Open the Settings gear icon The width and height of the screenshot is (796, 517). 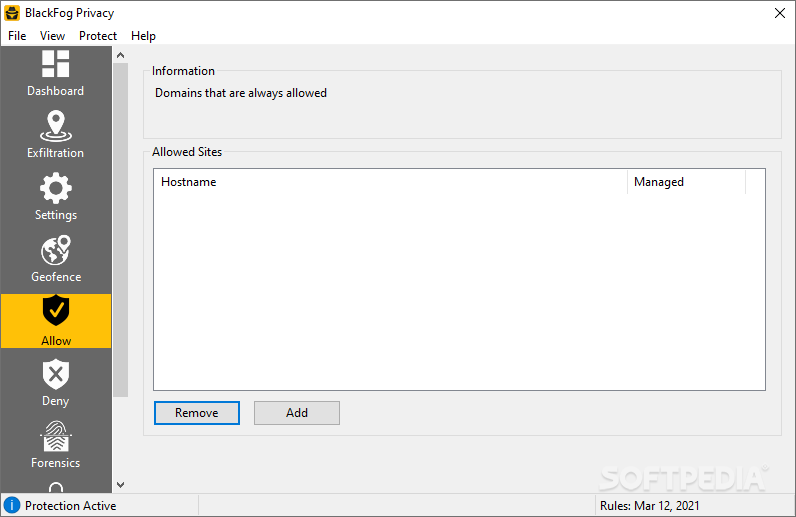(x=56, y=188)
